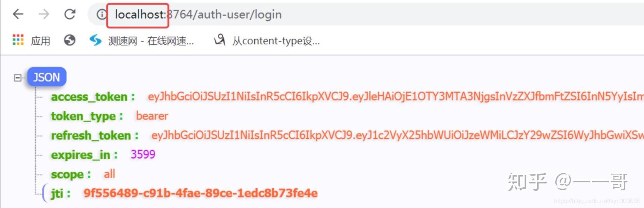Collapse the JSON root node
Image resolution: width=644 pixels, height=208 pixels.
pyautogui.click(x=17, y=78)
